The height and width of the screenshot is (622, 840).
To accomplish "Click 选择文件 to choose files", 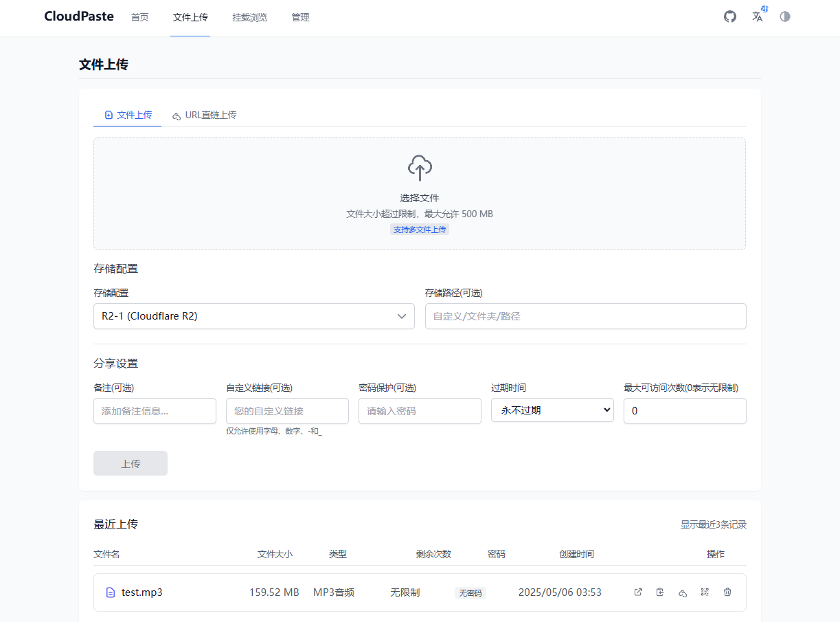I will coord(420,197).
